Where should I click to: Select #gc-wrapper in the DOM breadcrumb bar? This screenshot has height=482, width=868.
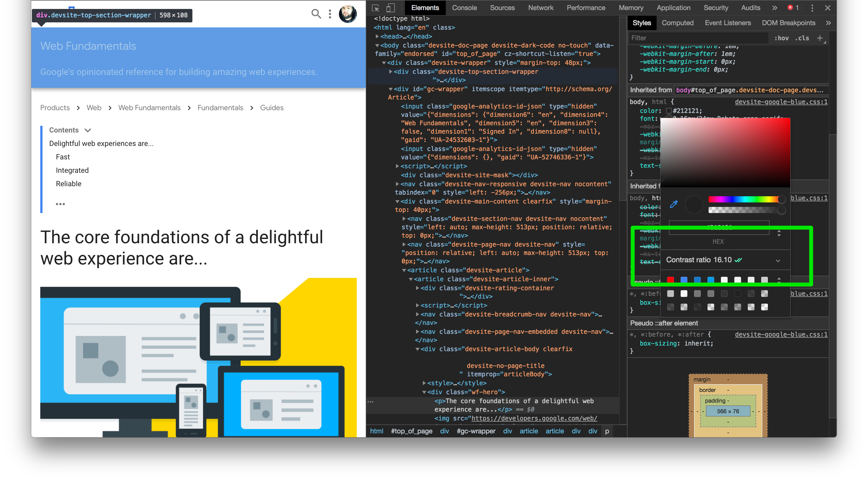(476, 431)
